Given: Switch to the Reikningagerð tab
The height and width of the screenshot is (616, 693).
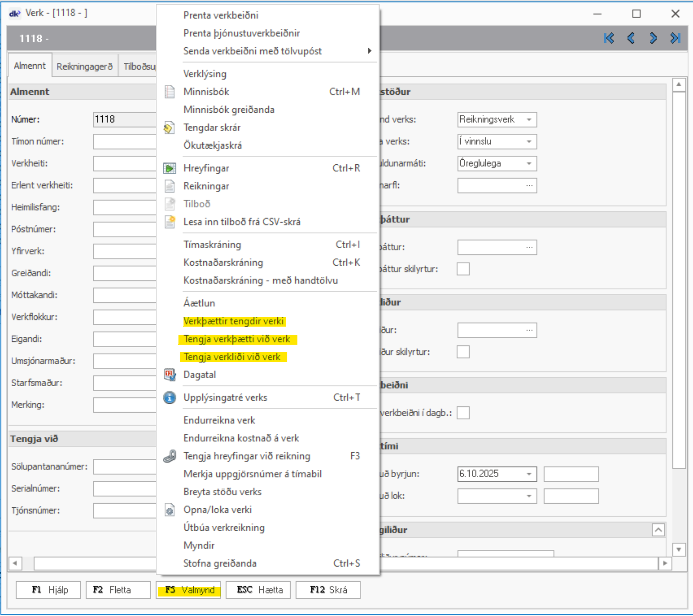Looking at the screenshot, I should pos(85,66).
